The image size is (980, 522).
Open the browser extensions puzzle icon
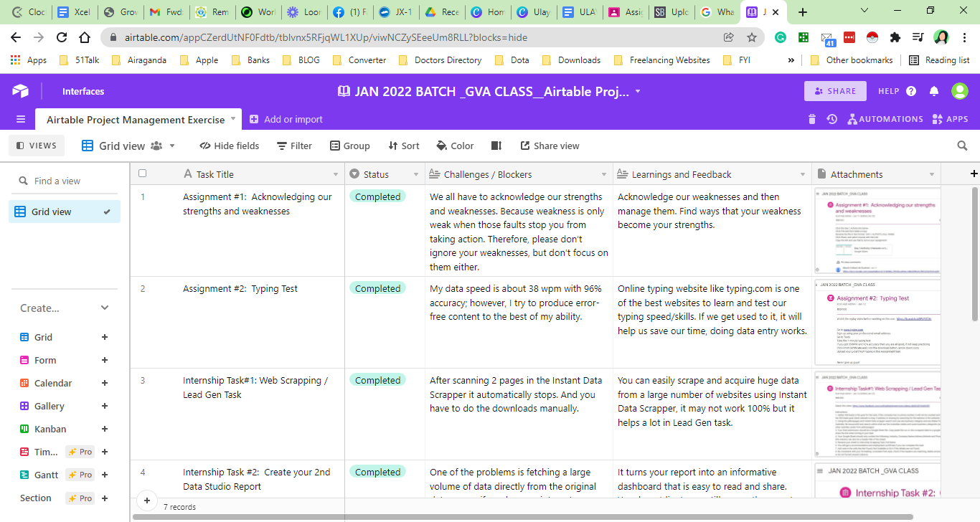tap(895, 37)
